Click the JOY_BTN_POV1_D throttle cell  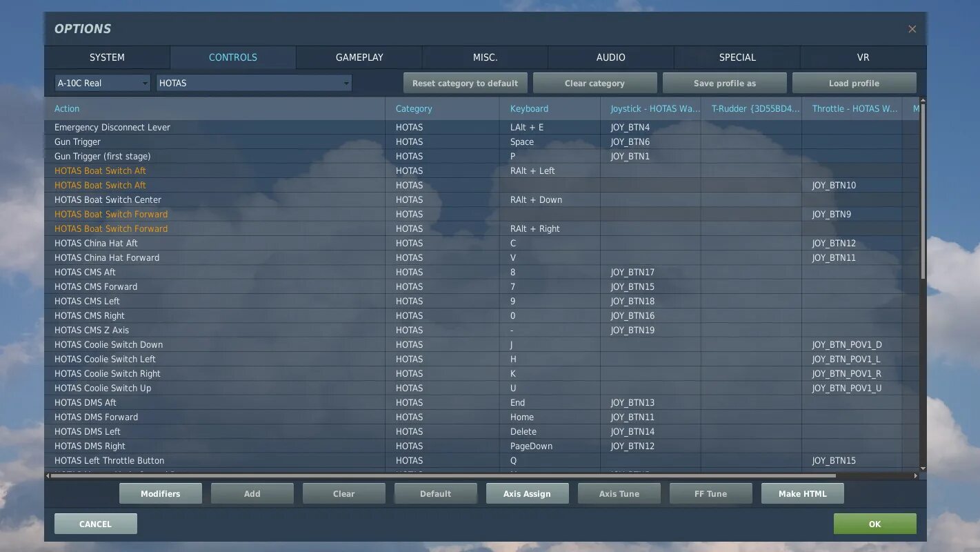click(x=852, y=344)
